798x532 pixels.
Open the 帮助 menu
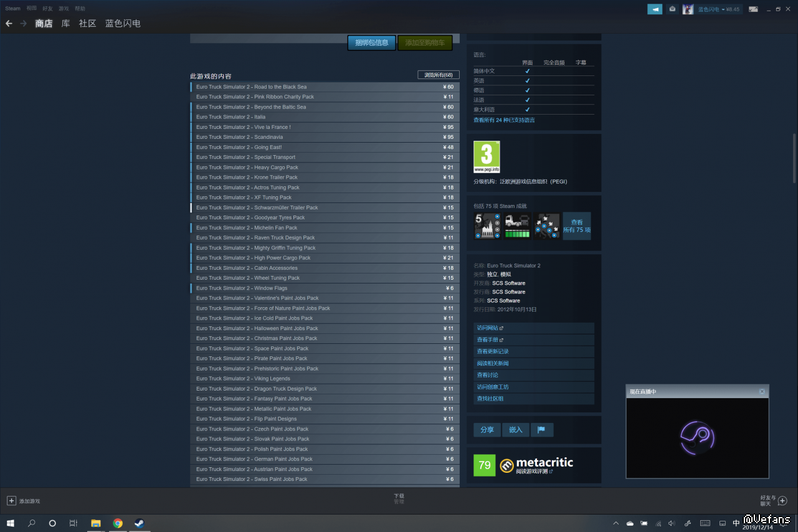(80, 9)
